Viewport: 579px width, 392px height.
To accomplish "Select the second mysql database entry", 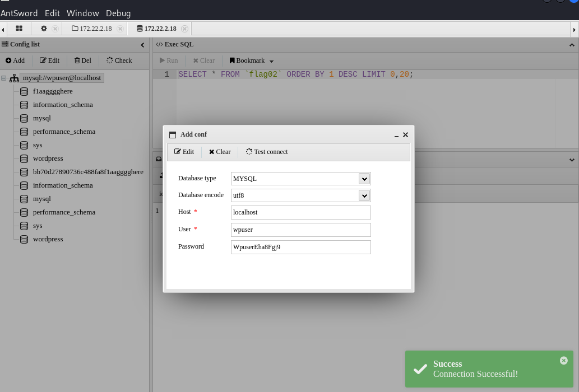I will (x=41, y=199).
